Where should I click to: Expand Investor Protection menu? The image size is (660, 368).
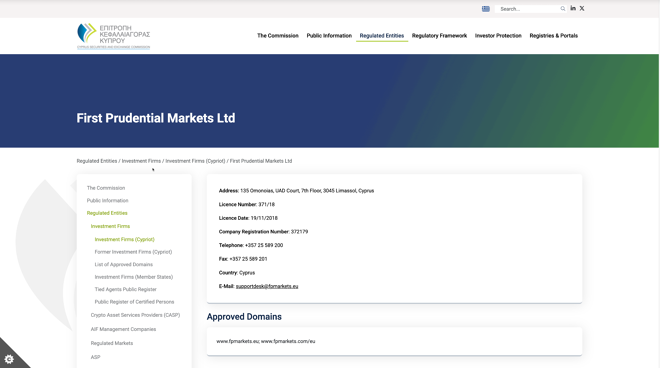click(x=498, y=36)
